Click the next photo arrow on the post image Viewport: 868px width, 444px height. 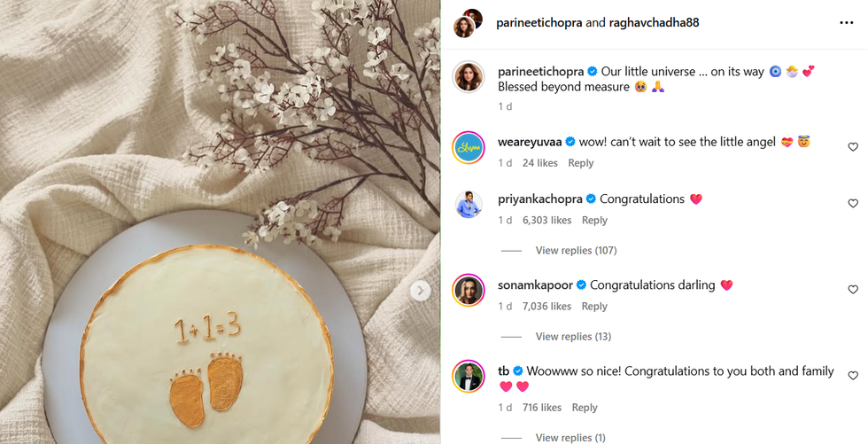(x=422, y=291)
